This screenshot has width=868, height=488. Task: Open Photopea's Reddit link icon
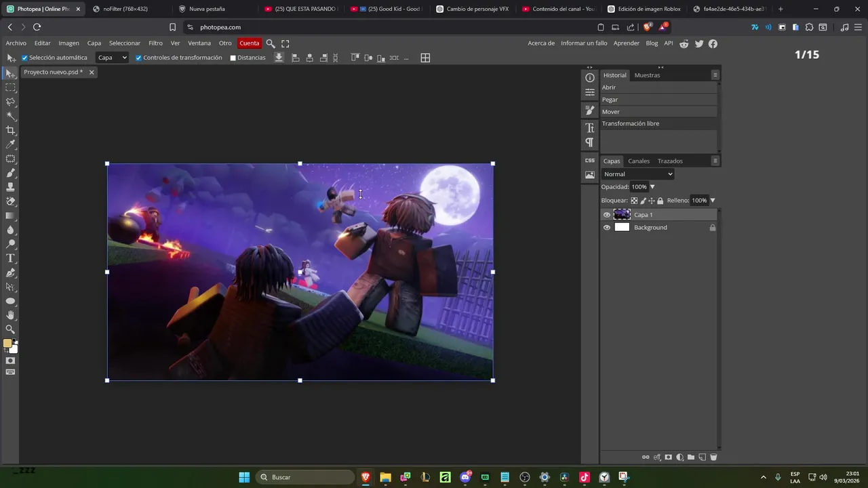(x=684, y=43)
